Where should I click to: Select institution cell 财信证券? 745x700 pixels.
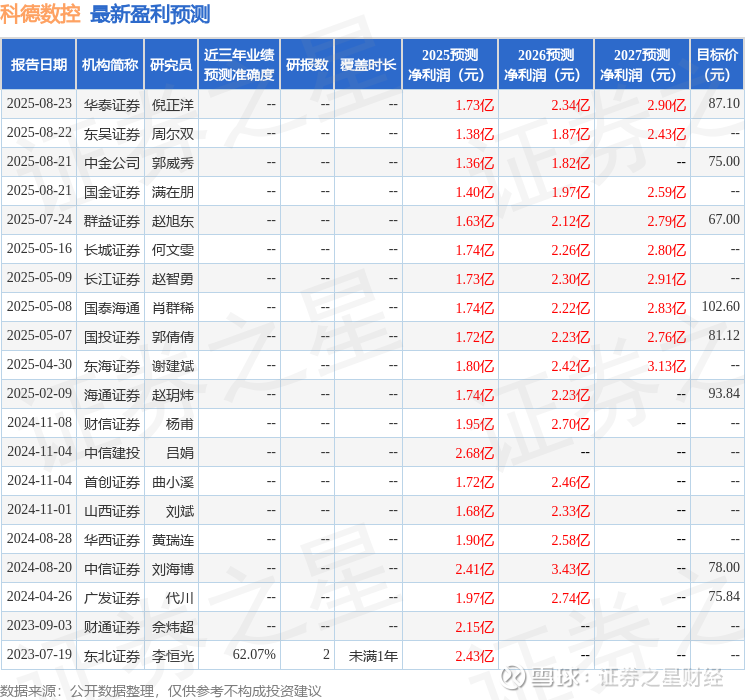112,424
